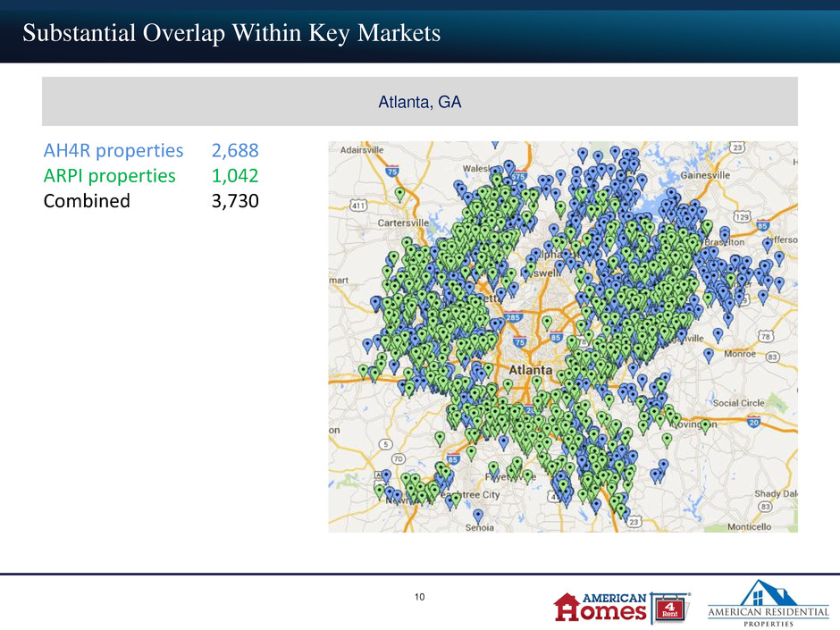Click the blue pin south at Senoia

(x=478, y=516)
